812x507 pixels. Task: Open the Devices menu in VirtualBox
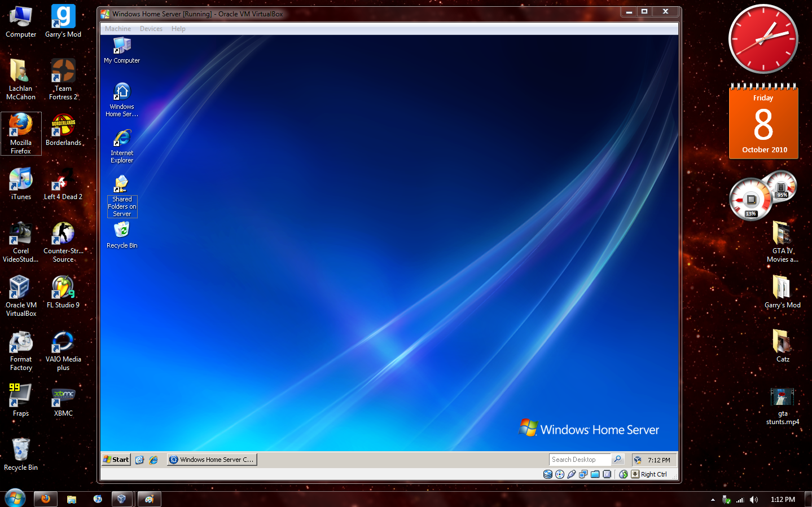[x=151, y=28]
